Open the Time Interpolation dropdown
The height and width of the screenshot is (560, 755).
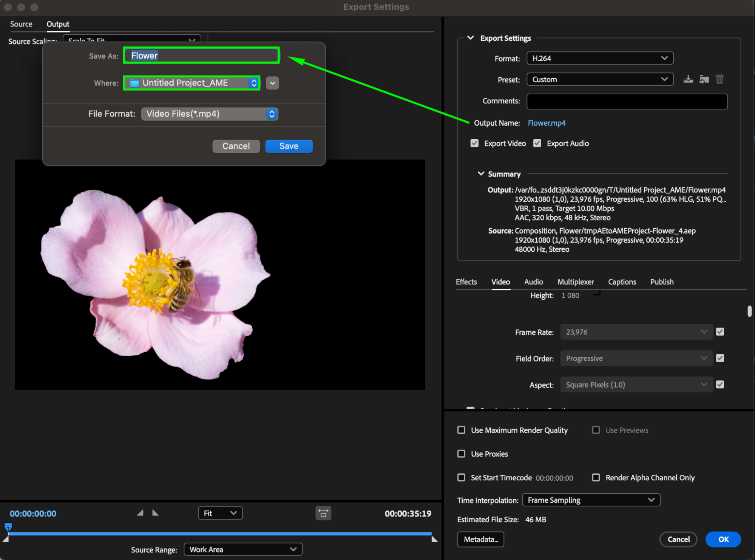click(x=591, y=500)
